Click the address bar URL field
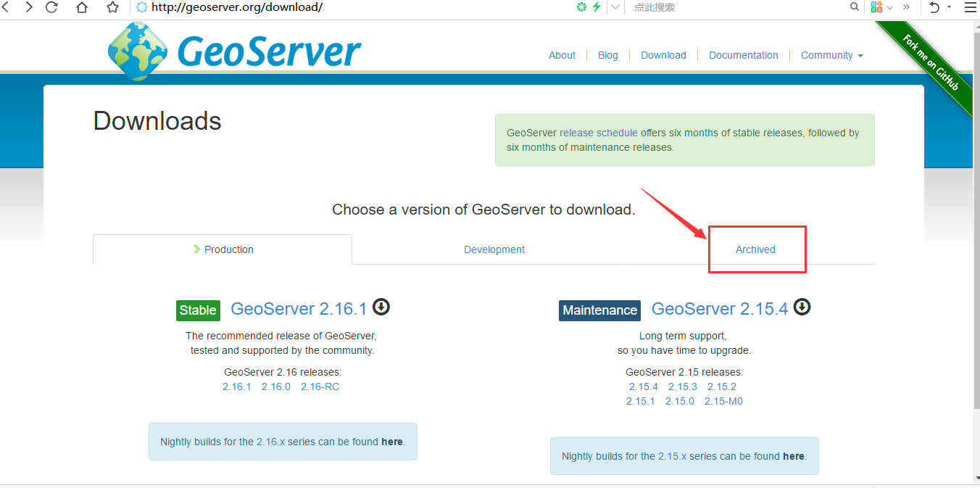Image resolution: width=980 pixels, height=488 pixels. (290, 7)
